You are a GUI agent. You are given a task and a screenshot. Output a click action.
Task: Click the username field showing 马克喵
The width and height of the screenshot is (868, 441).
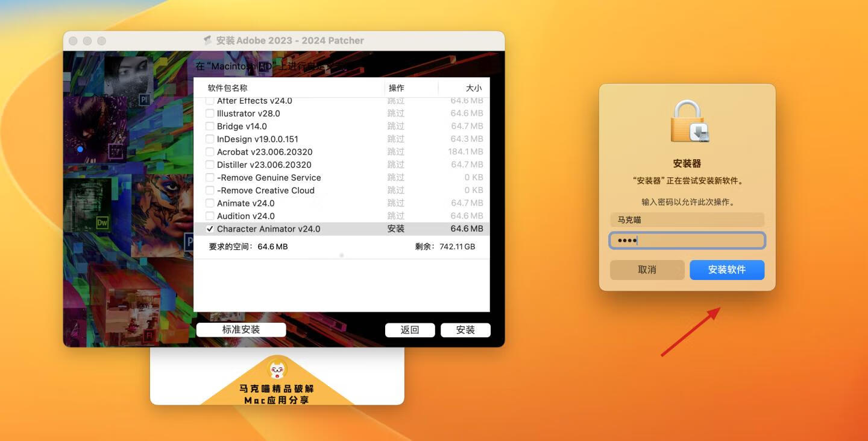[x=687, y=220]
